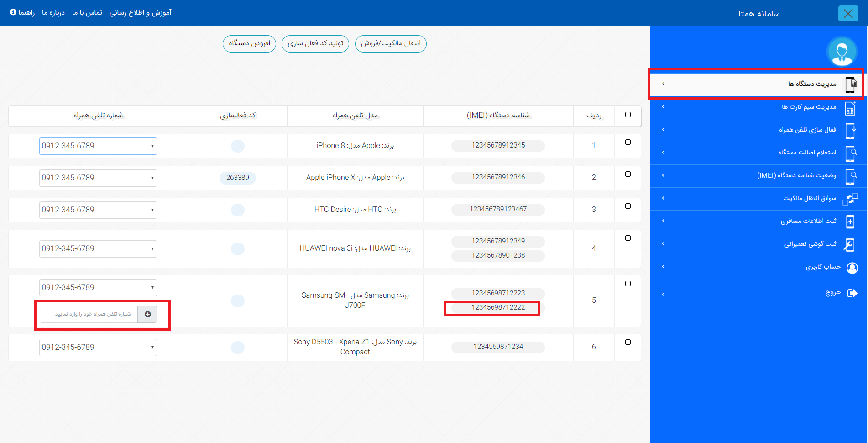This screenshot has height=443, width=868.
Task: Click the phone activation download icon
Action: click(x=851, y=131)
